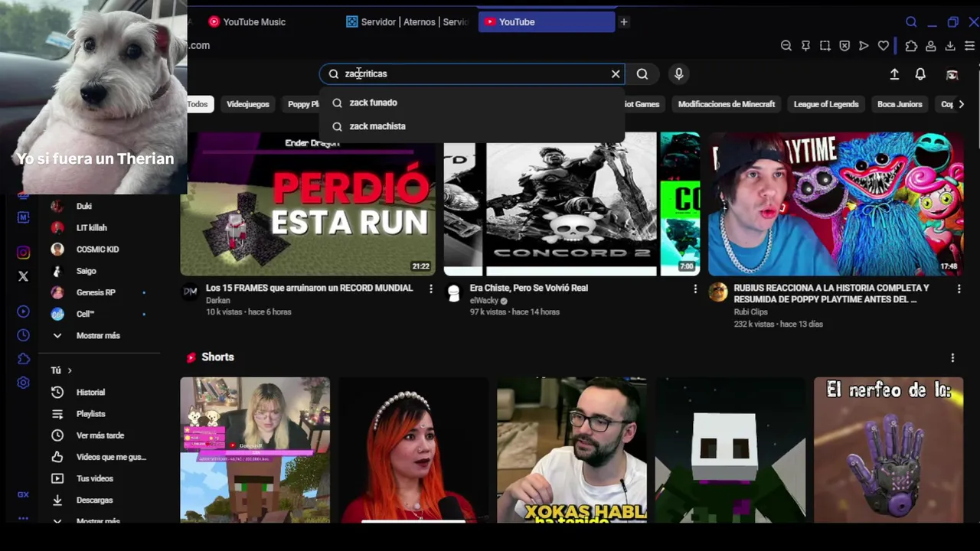Open browser history clock in Opera sidebar
The image size is (980, 551).
[23, 335]
